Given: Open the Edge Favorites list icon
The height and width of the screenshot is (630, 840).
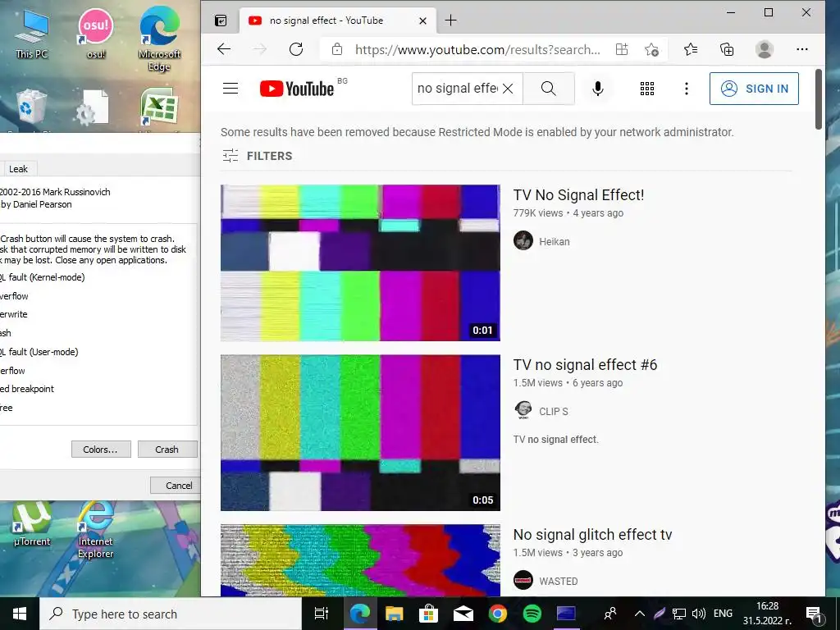Looking at the screenshot, I should 691,49.
